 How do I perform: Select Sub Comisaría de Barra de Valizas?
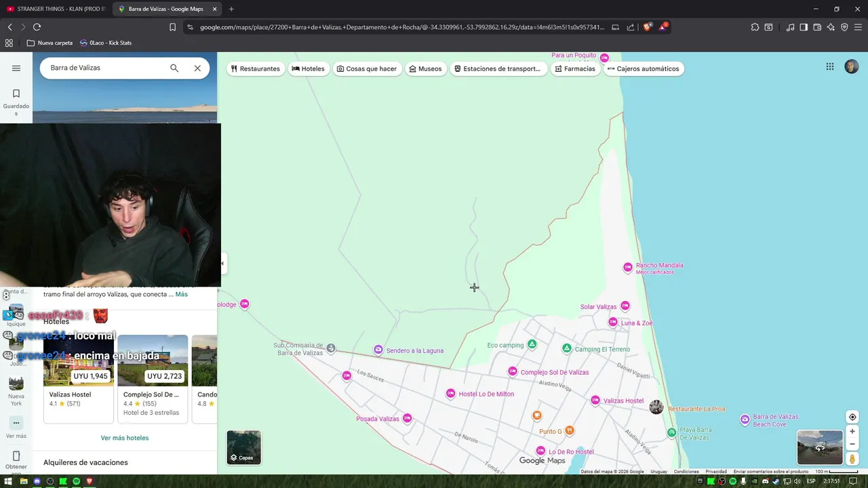click(331, 348)
